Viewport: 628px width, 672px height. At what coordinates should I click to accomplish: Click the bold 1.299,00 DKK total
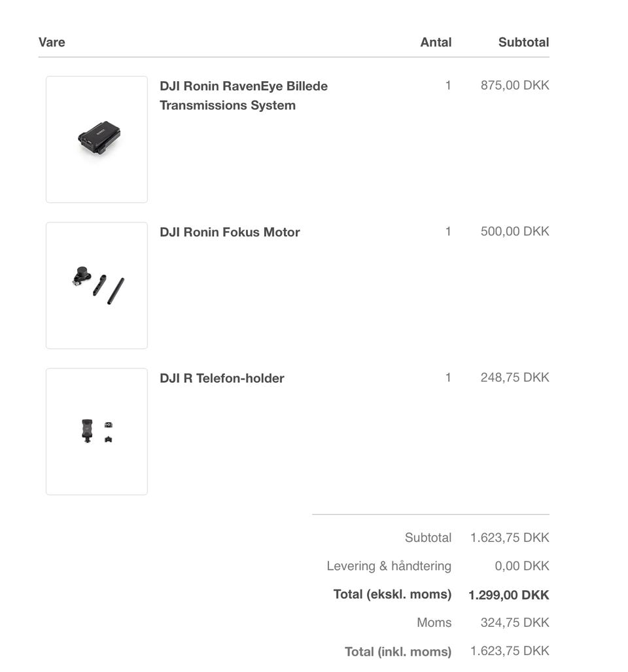[x=509, y=595]
